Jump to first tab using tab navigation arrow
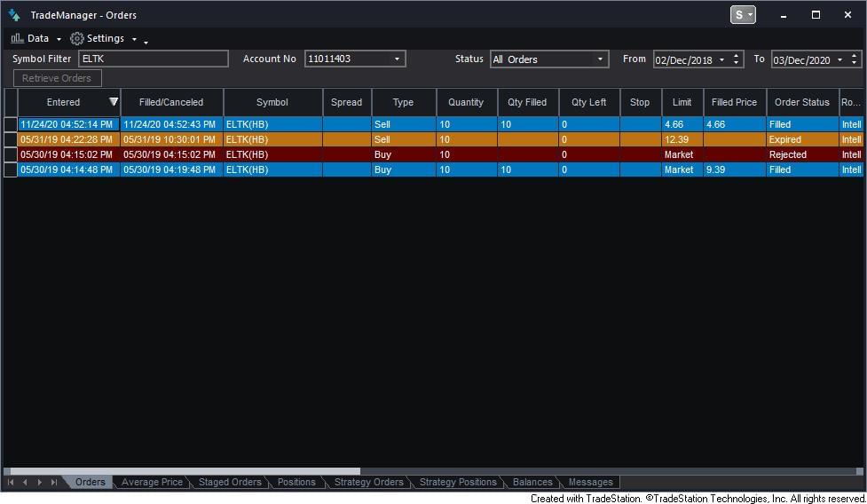 pyautogui.click(x=11, y=483)
